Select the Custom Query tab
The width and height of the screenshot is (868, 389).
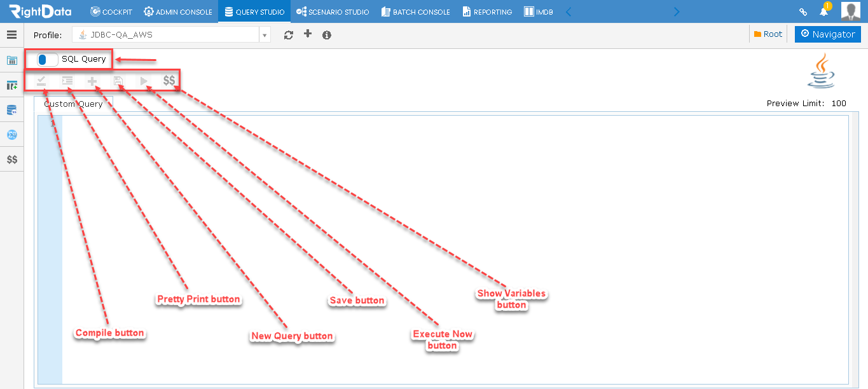(73, 104)
